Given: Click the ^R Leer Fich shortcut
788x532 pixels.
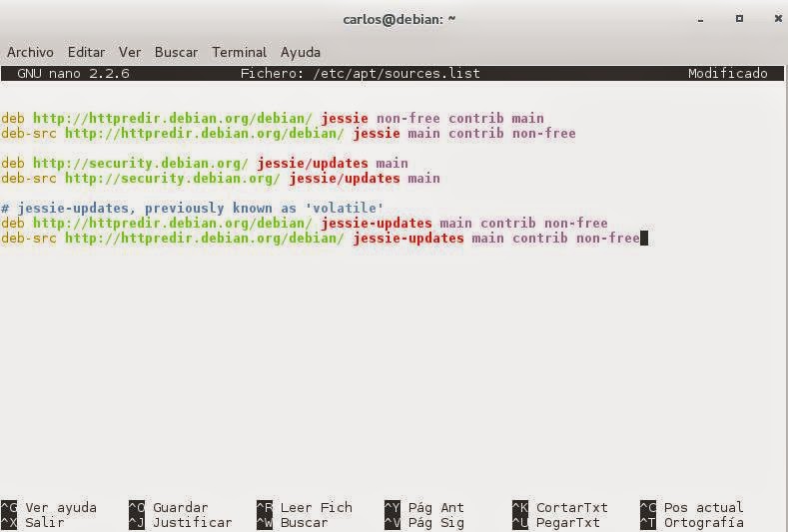Looking at the screenshot, I should coord(305,507).
